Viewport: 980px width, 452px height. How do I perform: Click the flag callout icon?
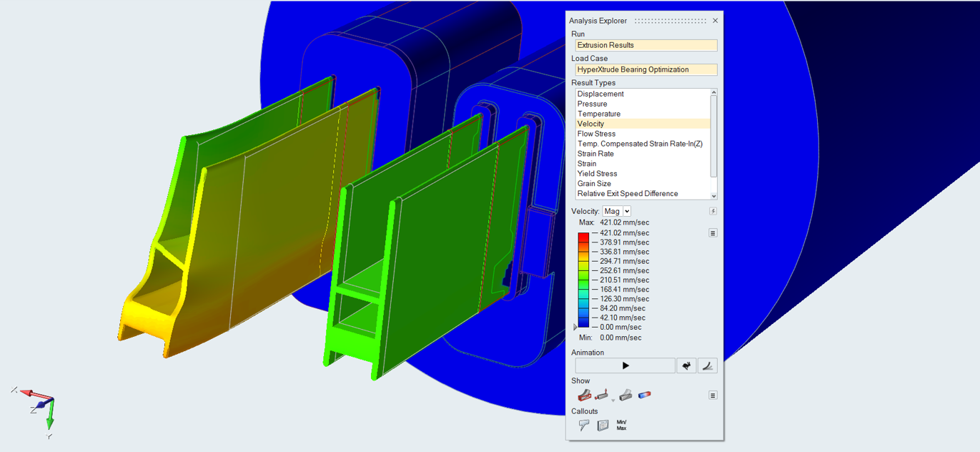click(x=584, y=426)
